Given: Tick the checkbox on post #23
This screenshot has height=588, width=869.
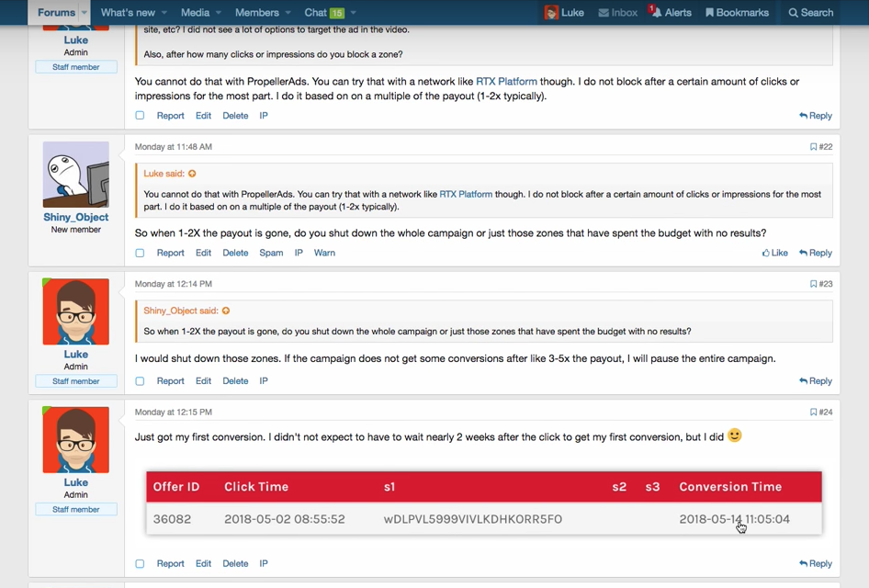Looking at the screenshot, I should pyautogui.click(x=140, y=380).
